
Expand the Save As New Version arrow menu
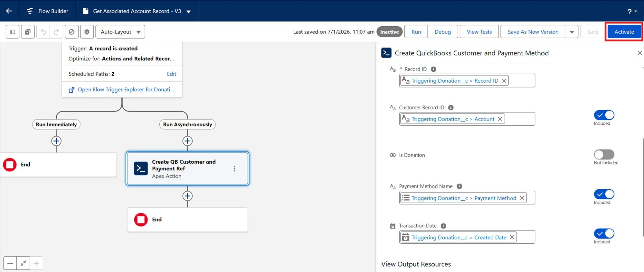click(x=572, y=32)
